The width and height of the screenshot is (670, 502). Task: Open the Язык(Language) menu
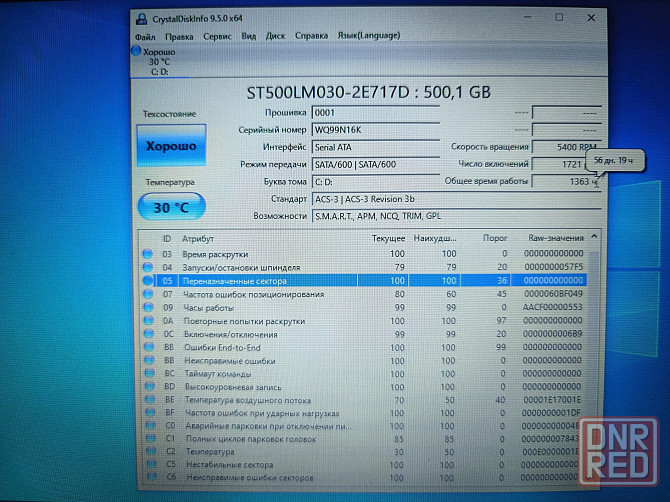[x=369, y=35]
